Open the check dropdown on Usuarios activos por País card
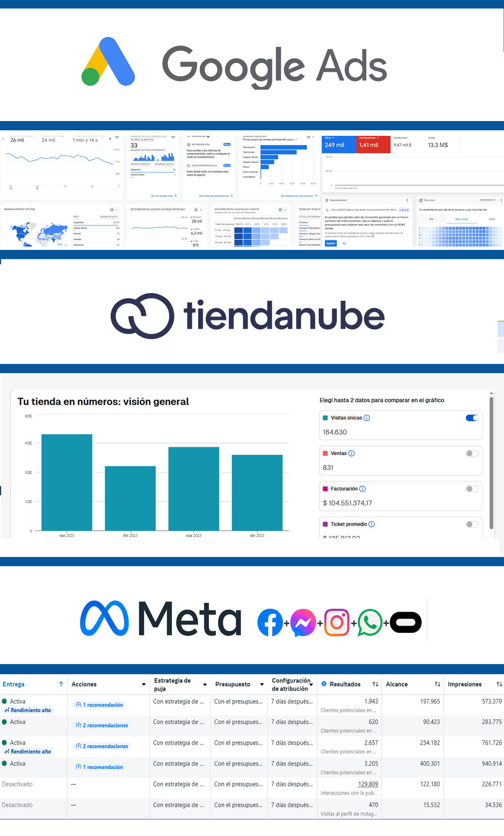Screen dimensions: 504x836 114,210
